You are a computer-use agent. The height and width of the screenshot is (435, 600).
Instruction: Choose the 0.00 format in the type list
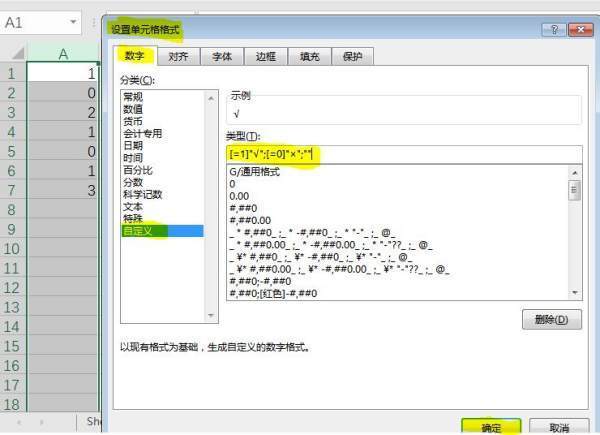(239, 196)
